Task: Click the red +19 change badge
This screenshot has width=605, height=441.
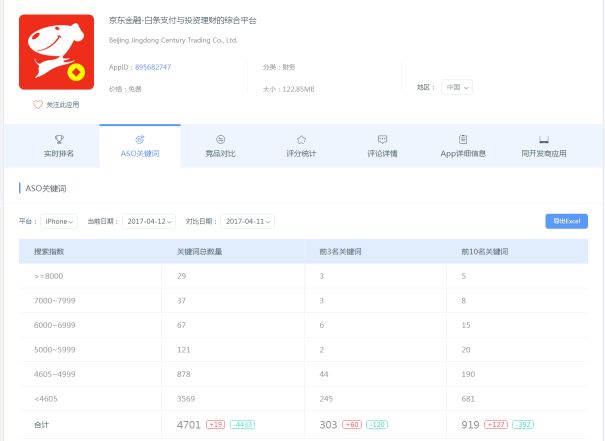Action: [x=215, y=425]
